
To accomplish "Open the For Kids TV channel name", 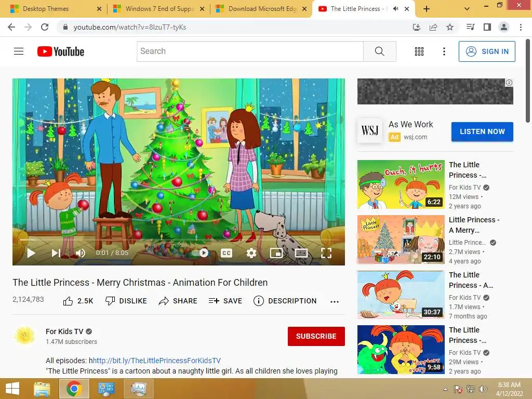I will (64, 331).
